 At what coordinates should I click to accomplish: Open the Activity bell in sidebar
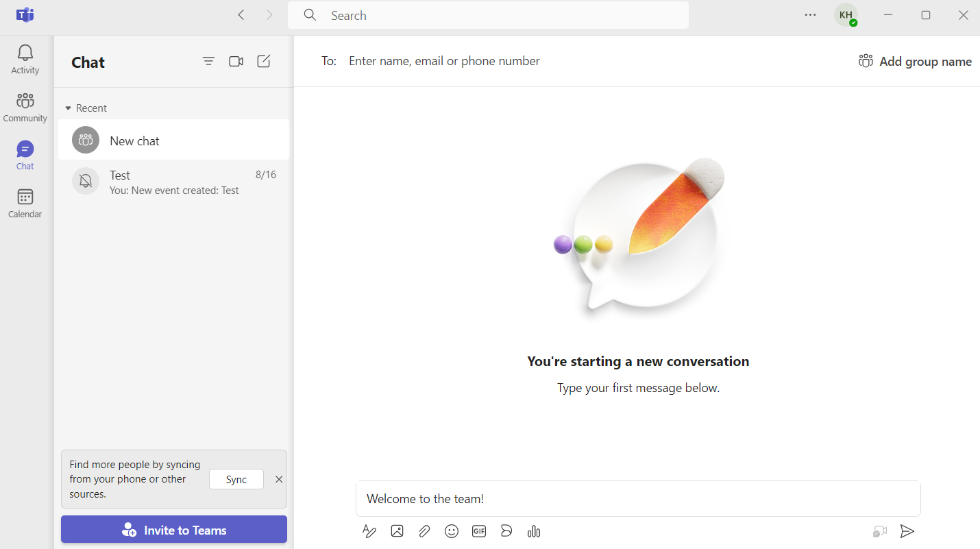[25, 59]
